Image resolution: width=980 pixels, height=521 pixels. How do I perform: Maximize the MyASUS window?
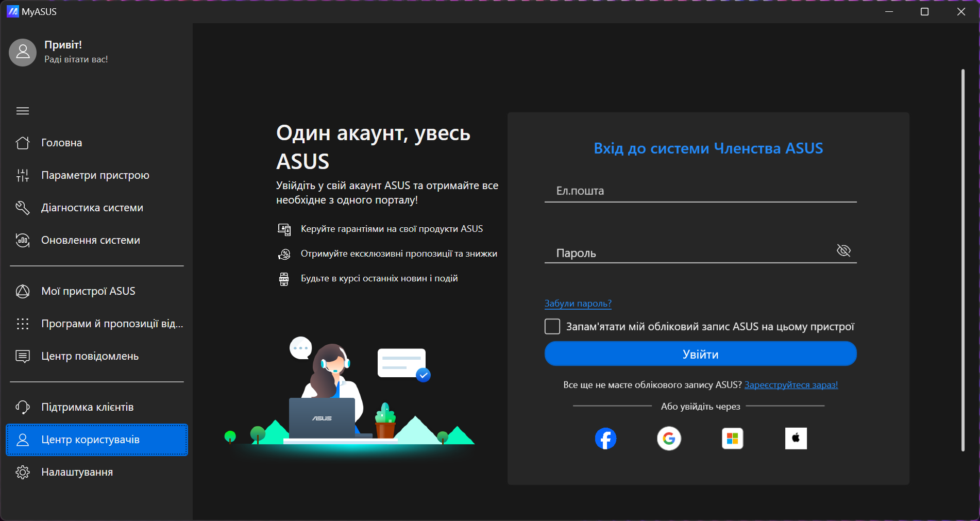[925, 11]
